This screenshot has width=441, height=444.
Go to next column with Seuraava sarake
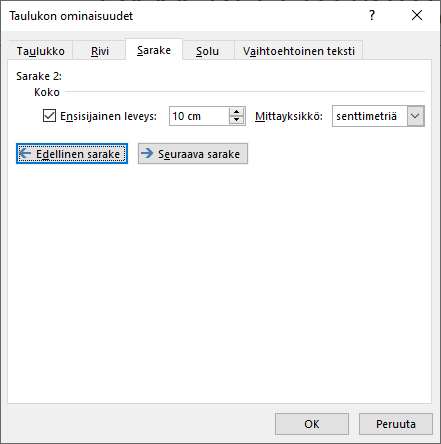pyautogui.click(x=193, y=154)
